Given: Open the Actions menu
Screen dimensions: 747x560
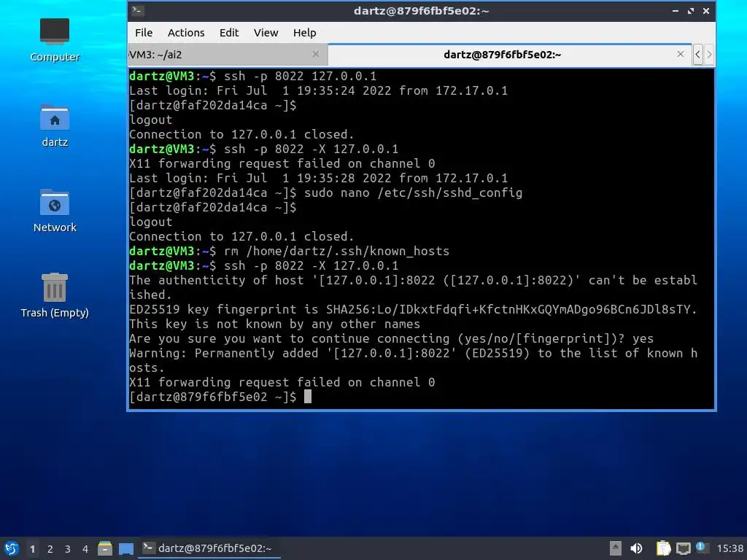Looking at the screenshot, I should pyautogui.click(x=186, y=32).
